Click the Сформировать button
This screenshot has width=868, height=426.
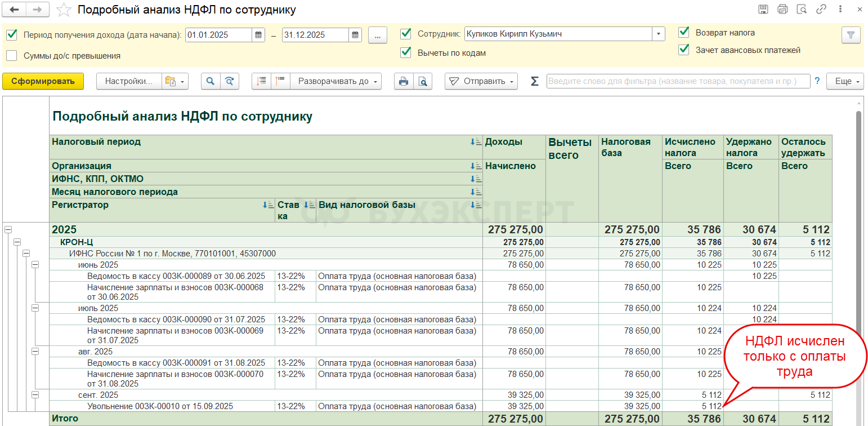[x=43, y=81]
